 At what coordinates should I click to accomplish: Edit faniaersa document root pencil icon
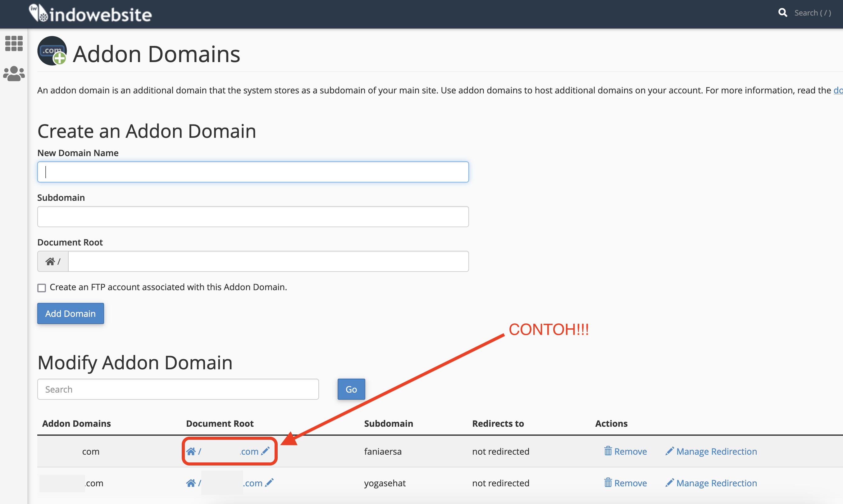pyautogui.click(x=266, y=451)
